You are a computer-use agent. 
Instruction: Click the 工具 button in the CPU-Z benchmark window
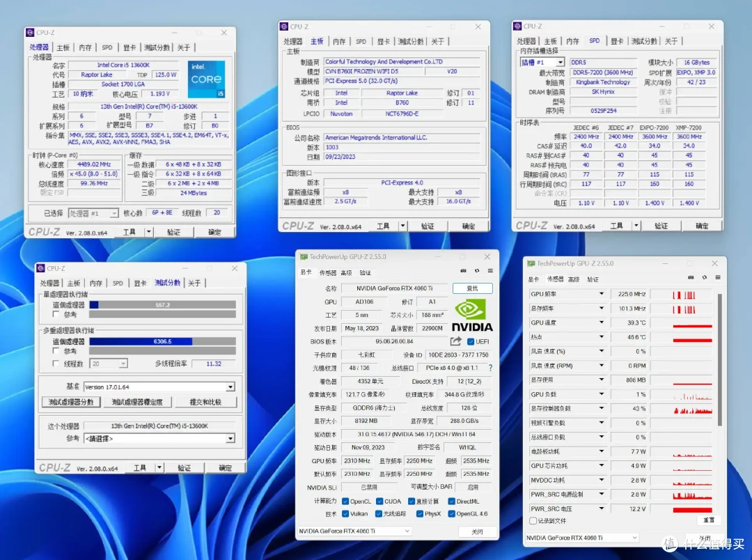(139, 468)
